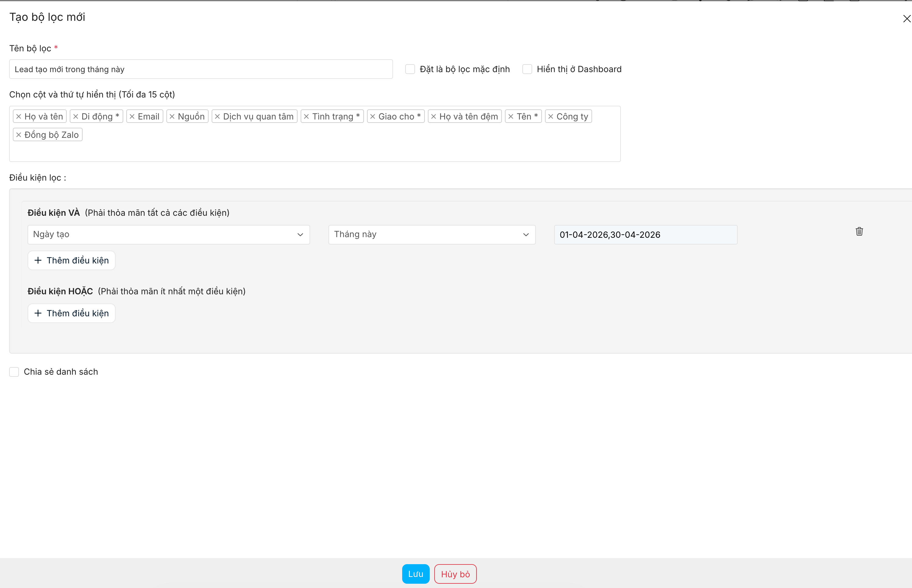Remove the 'Tình trạng' column tag
The width and height of the screenshot is (912, 588).
(306, 116)
